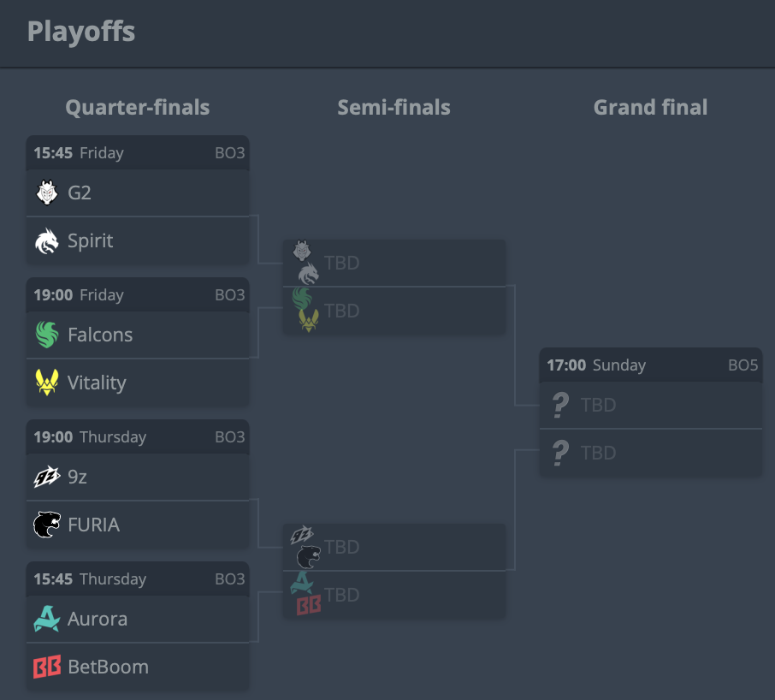The width and height of the screenshot is (775, 700).
Task: Open the 17:00 Sunday BO5 match header
Action: 650,365
